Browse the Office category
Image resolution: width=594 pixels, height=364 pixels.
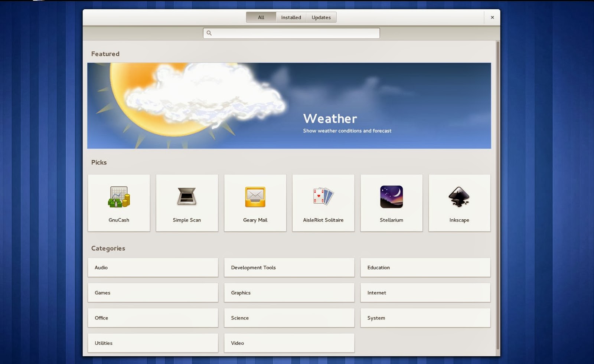[153, 318]
